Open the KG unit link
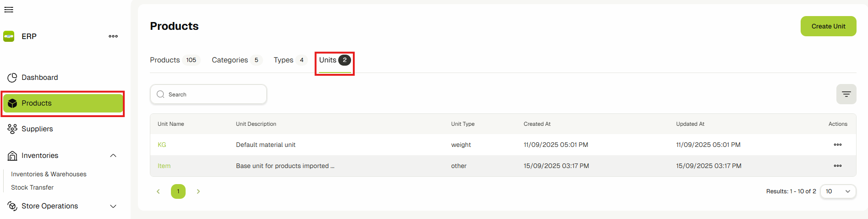The height and width of the screenshot is (219, 868). pos(162,145)
